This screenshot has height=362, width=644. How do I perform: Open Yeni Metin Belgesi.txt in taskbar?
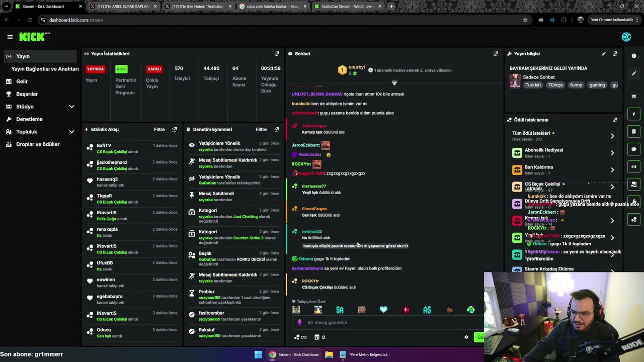(364, 354)
